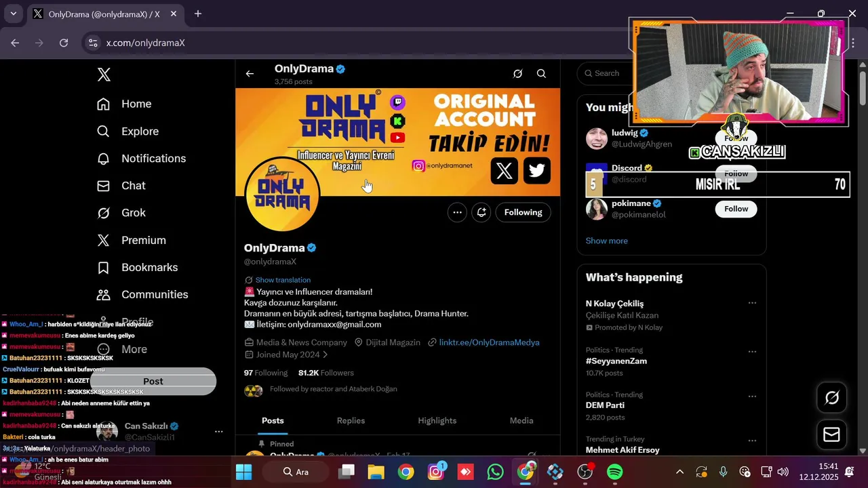Go back in browser history

[15, 43]
